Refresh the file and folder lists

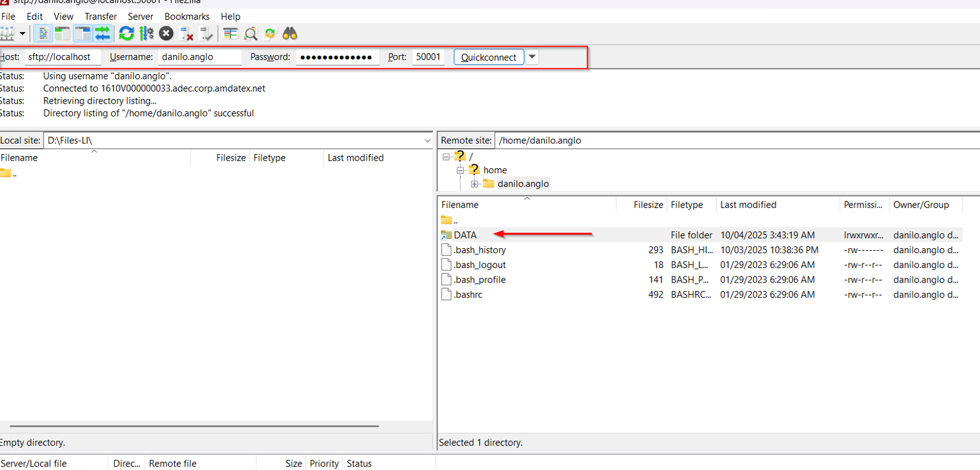click(x=126, y=33)
